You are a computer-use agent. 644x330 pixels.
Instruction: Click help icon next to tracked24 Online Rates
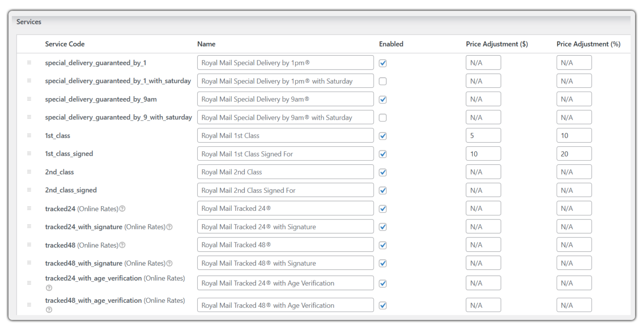pos(122,208)
